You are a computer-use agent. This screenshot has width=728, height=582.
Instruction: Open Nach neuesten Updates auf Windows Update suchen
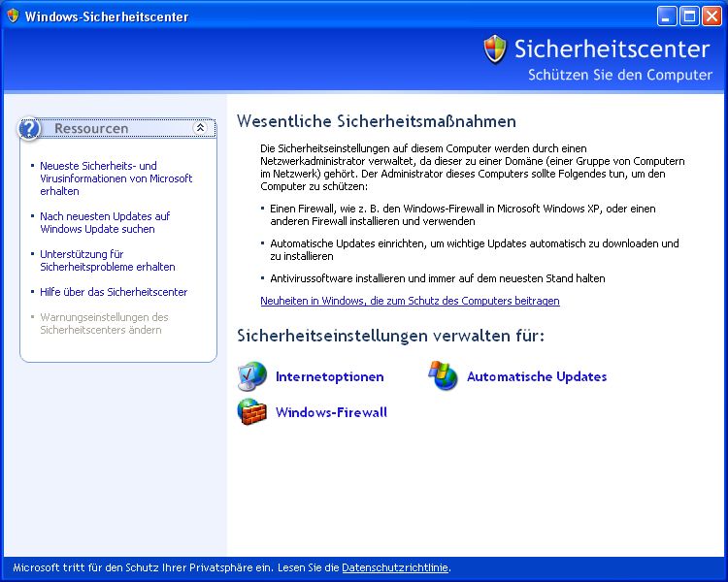[105, 222]
